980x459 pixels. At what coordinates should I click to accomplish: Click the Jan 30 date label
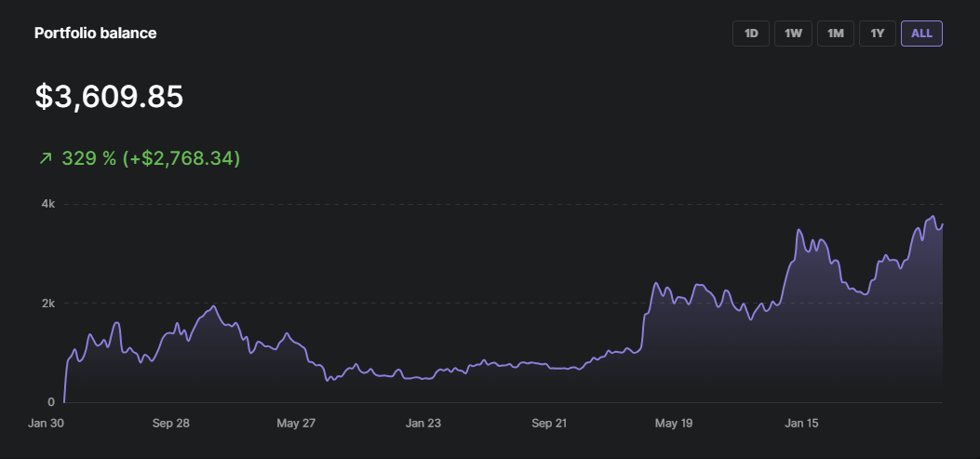[47, 423]
